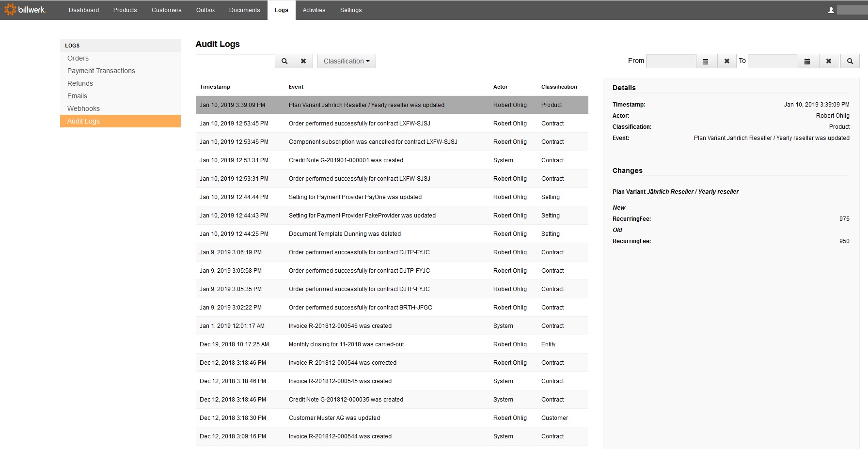Select Invoice R-201812-000546 was created row
868x449 pixels.
392,326
